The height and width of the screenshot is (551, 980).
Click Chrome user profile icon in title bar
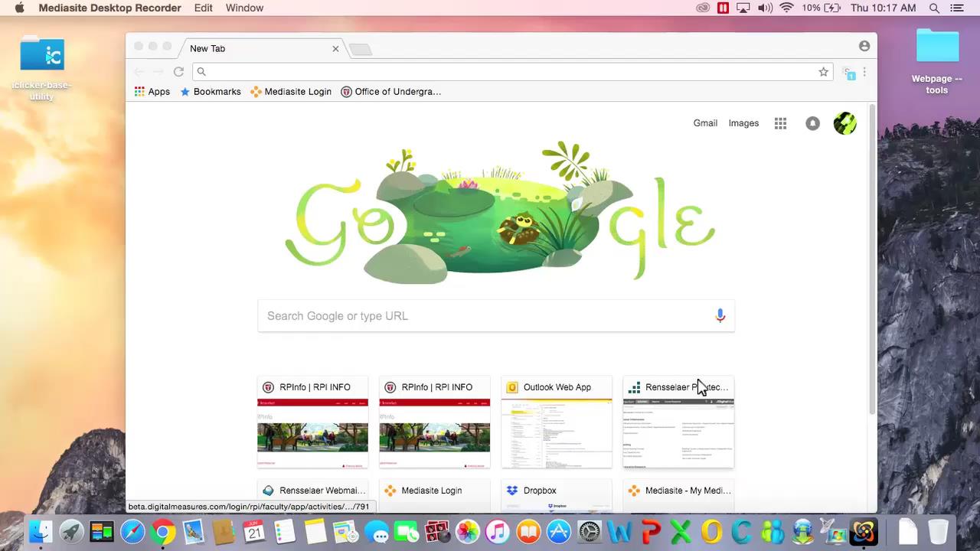click(x=864, y=46)
